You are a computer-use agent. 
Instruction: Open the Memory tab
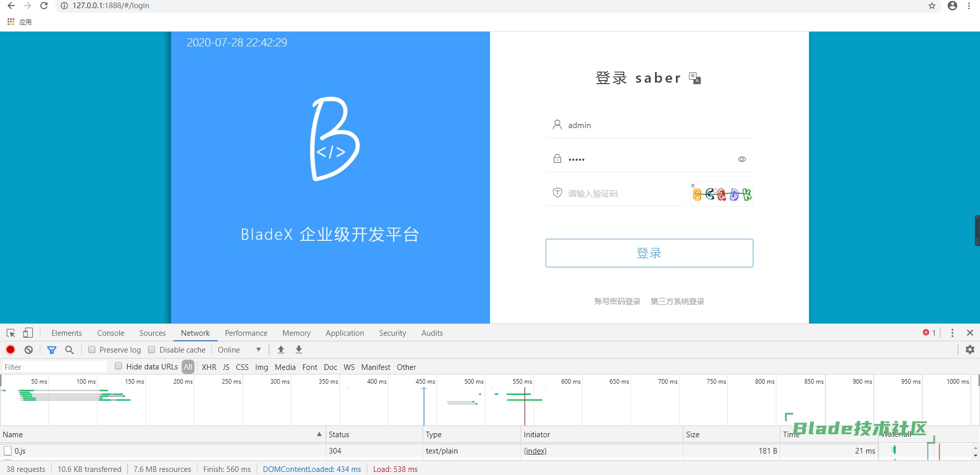tap(297, 333)
